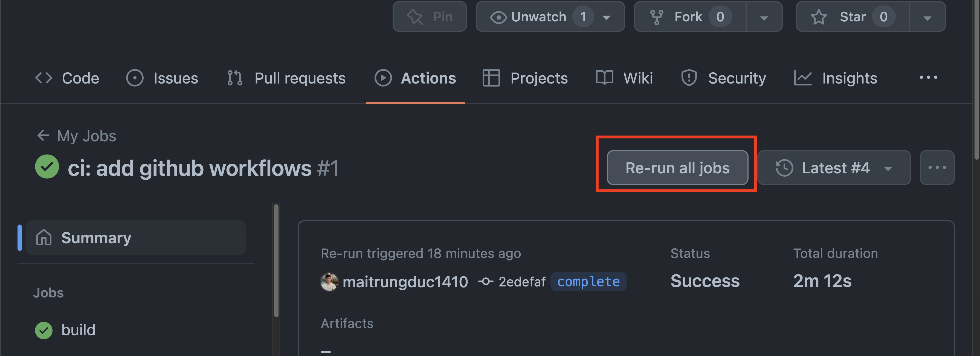This screenshot has width=980, height=356.
Task: Open maitrungduc1410's profile link
Action: pos(405,282)
